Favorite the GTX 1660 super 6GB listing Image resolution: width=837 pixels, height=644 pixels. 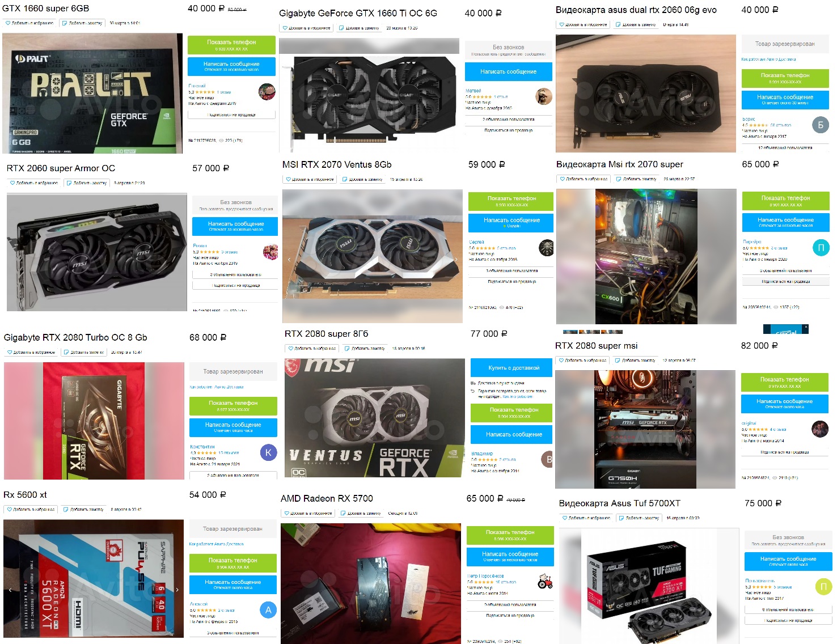[x=29, y=23]
